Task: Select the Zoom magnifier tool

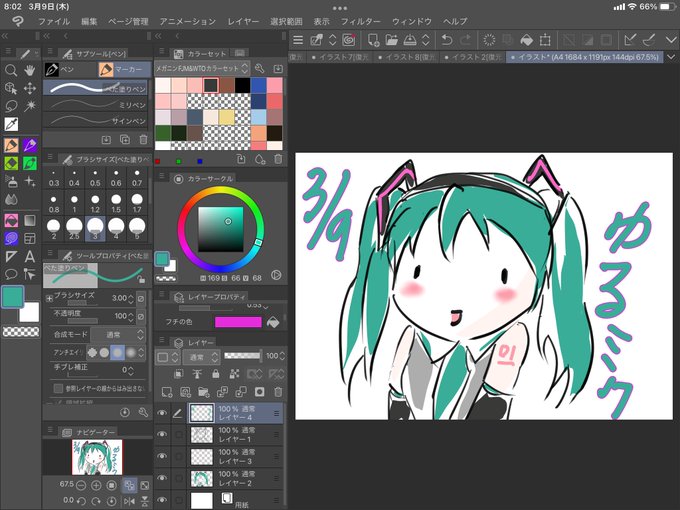Action: tap(11, 70)
